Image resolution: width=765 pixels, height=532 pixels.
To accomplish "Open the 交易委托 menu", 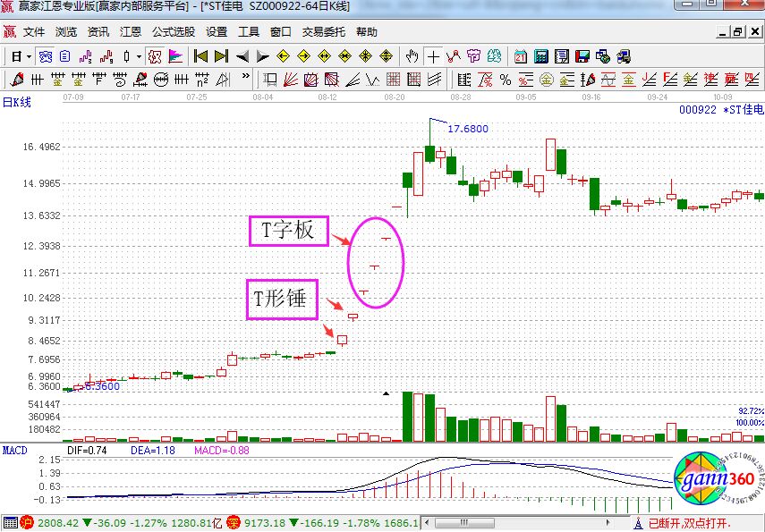I will 323,32.
